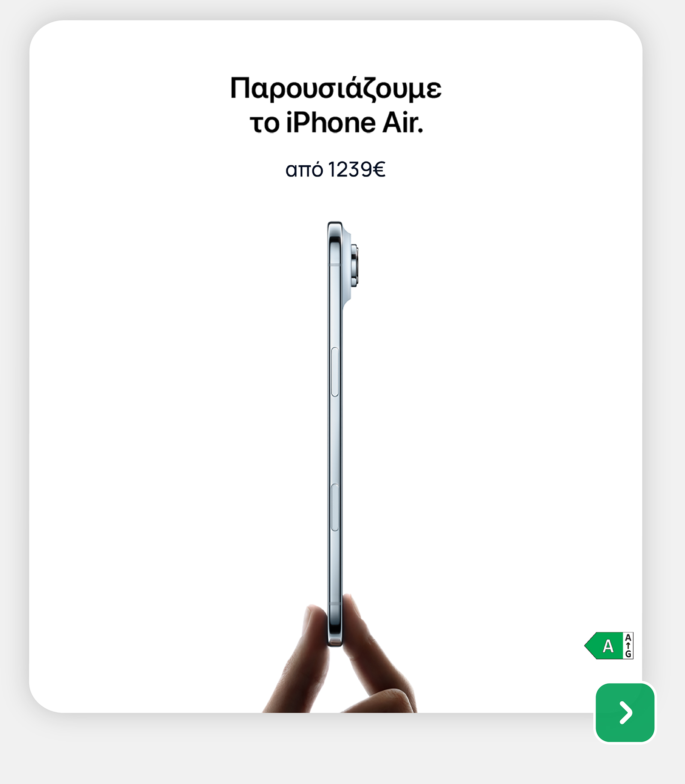Click the upper side button on the iPhone
Screen dimensions: 685x784
[335, 372]
